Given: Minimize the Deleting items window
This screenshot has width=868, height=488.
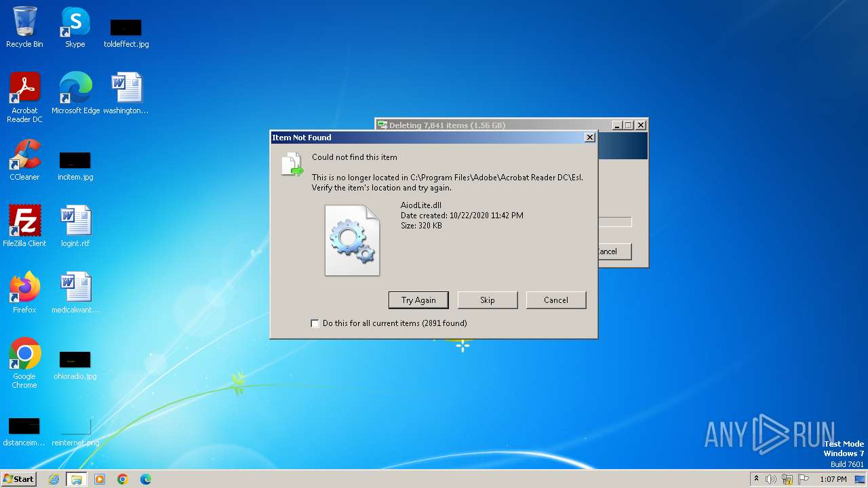Looking at the screenshot, I should [x=617, y=125].
